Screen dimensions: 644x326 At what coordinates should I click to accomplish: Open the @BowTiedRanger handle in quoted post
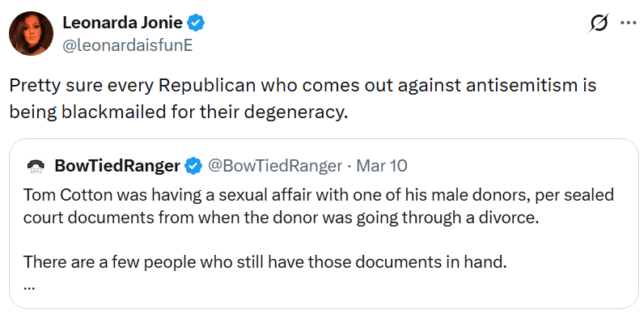pyautogui.click(x=275, y=167)
